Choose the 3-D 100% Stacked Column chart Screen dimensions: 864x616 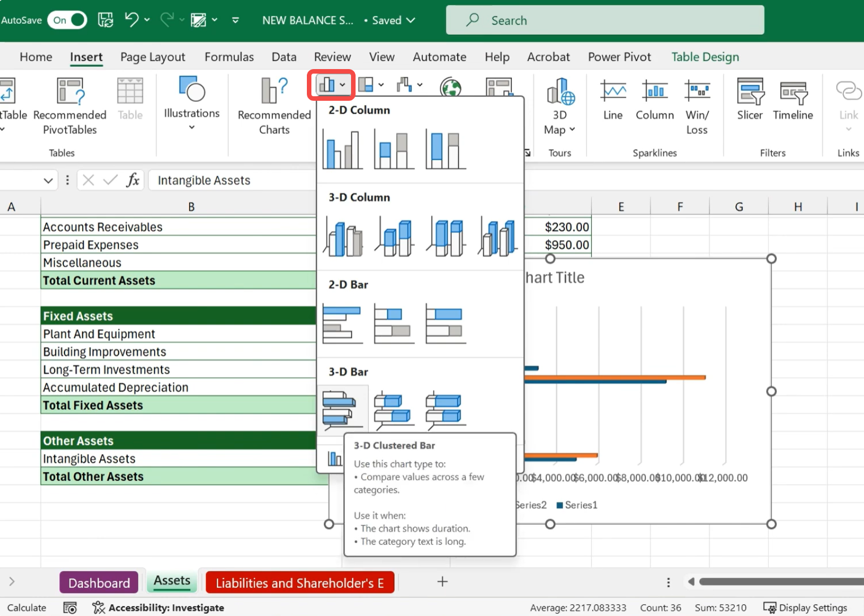tap(446, 236)
